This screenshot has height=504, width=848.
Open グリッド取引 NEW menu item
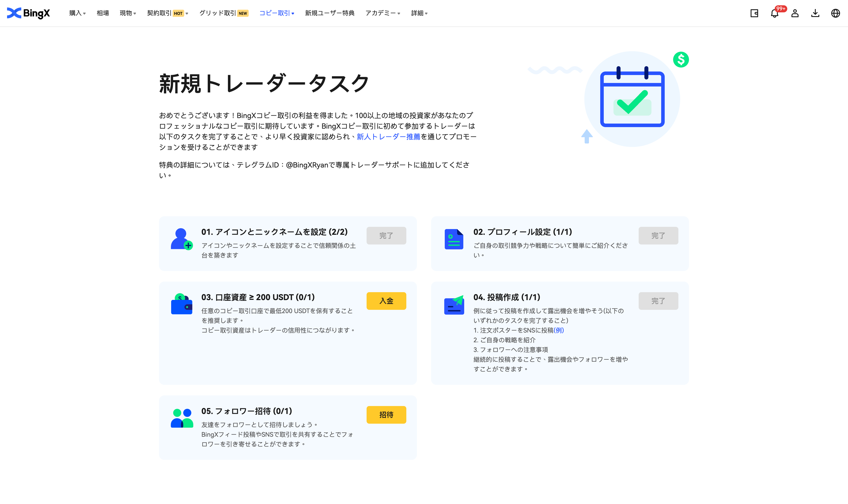(x=224, y=13)
